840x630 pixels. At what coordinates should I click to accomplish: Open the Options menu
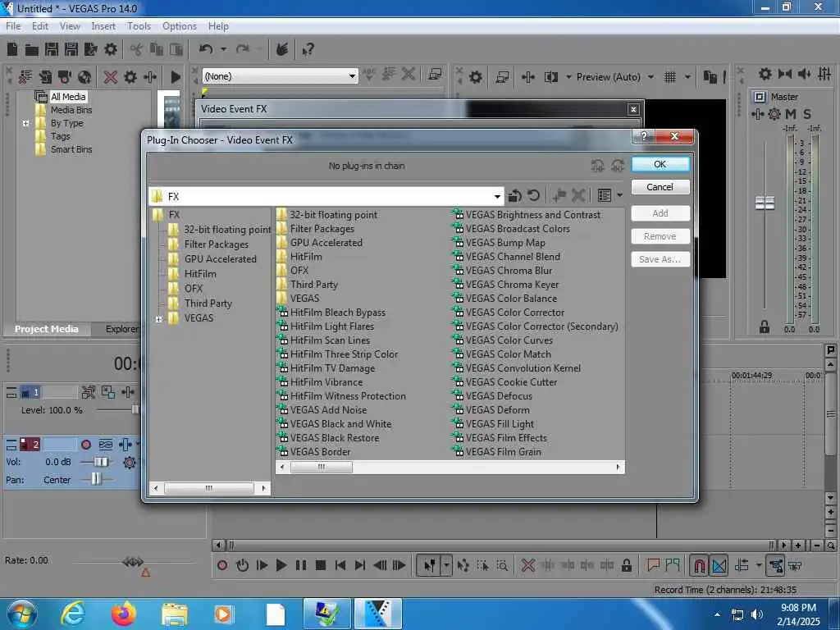click(x=180, y=25)
